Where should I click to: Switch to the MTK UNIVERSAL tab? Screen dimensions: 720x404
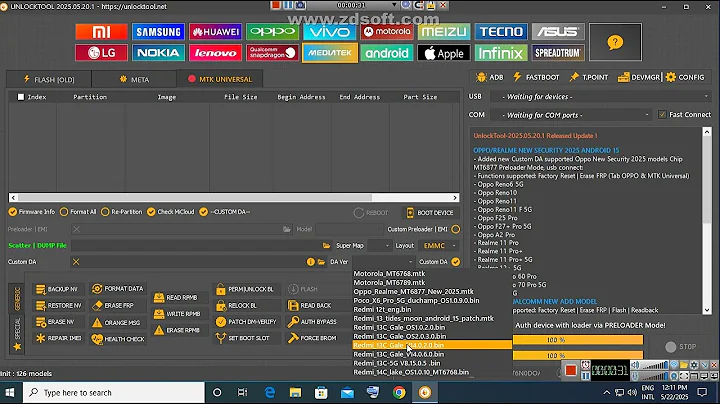click(220, 79)
